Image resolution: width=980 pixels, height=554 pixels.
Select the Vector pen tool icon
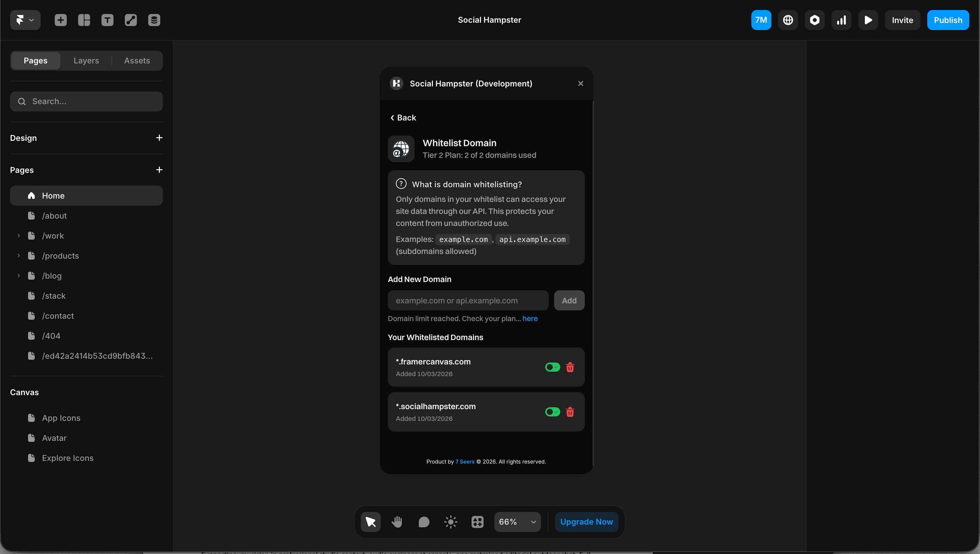click(x=131, y=20)
